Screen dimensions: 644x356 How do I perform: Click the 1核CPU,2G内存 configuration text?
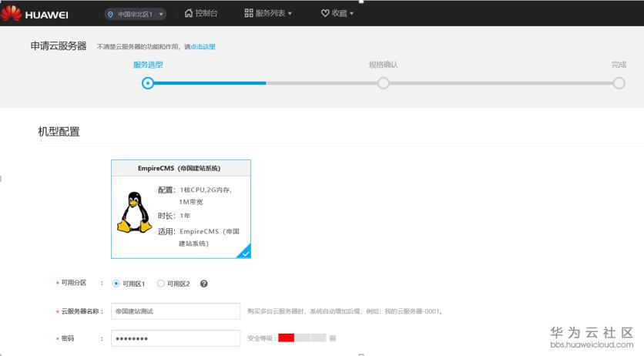206,190
